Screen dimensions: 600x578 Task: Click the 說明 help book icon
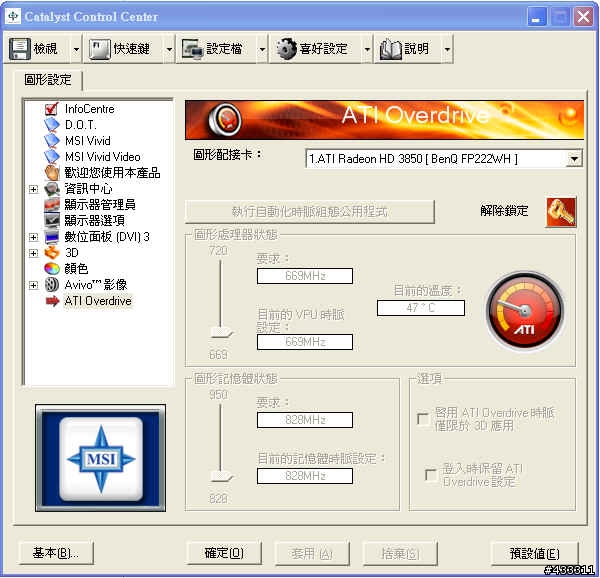tap(391, 49)
